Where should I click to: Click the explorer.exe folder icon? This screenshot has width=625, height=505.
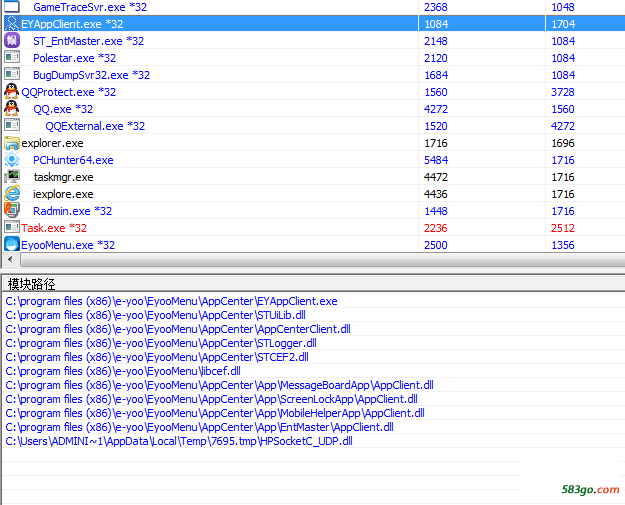point(12,143)
